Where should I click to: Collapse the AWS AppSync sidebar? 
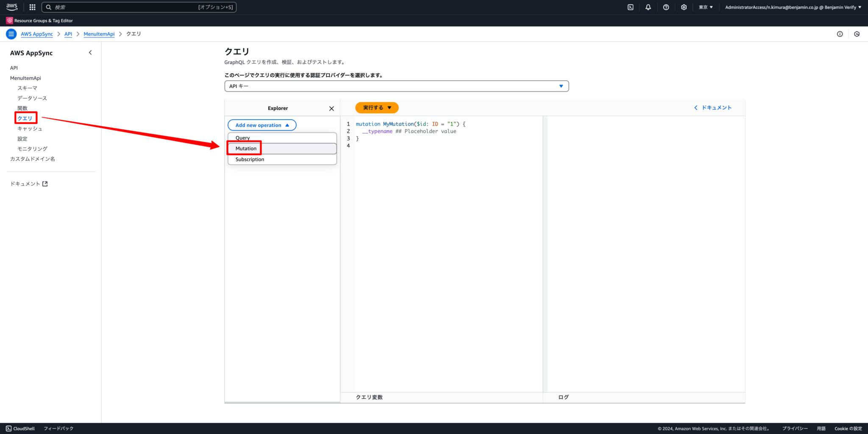(x=90, y=52)
